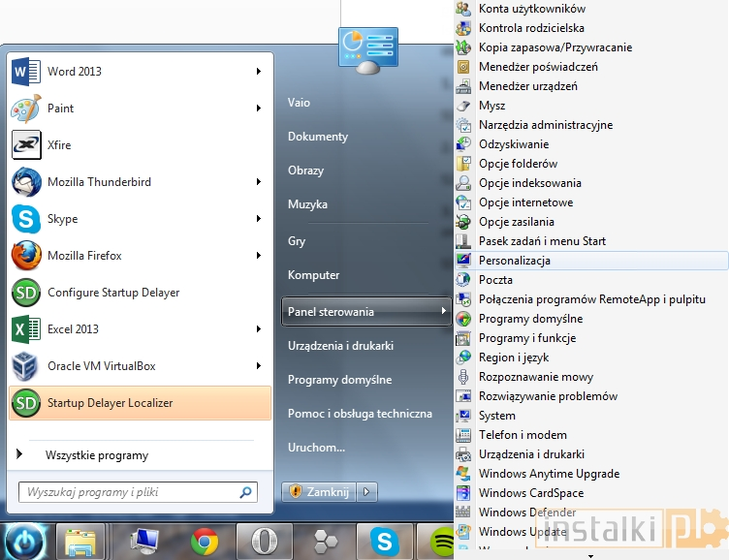
Task: Click the Spotify icon on the taskbar
Action: point(442,540)
